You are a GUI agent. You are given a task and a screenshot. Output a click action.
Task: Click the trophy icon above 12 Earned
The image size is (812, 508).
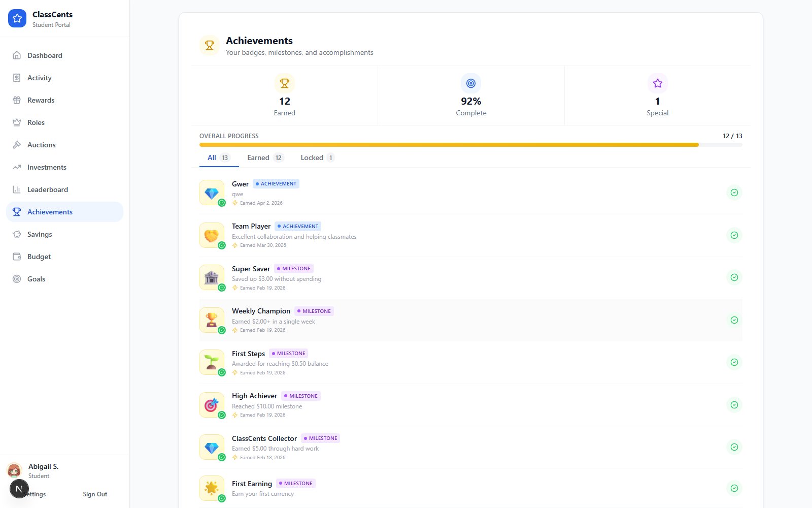pos(285,83)
